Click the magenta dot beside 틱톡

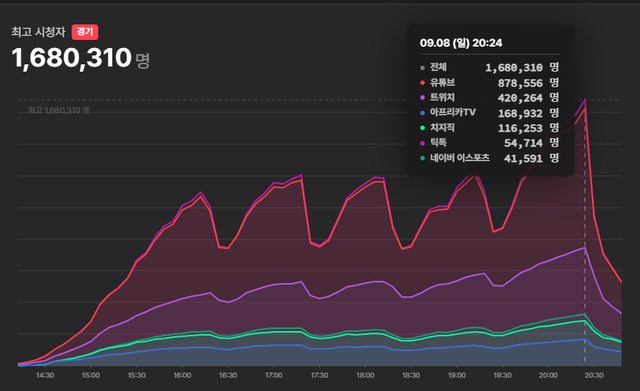(x=422, y=143)
